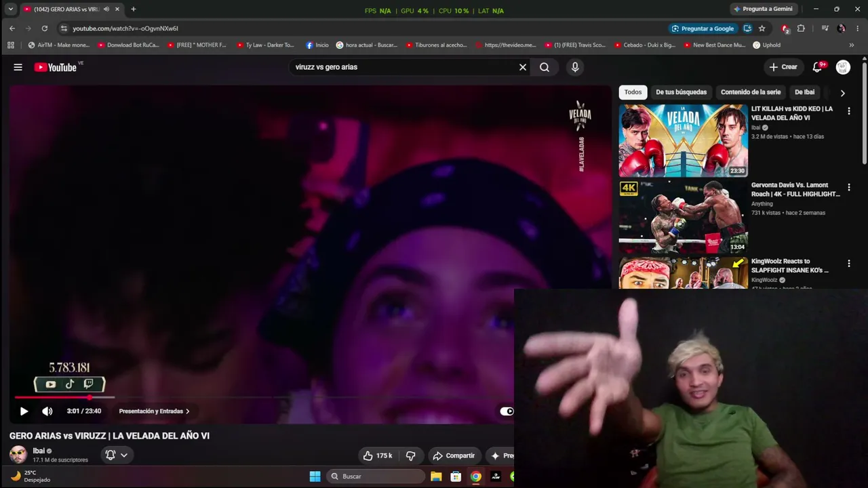868x488 pixels.
Task: Select the Todos filter chip
Action: pos(633,92)
